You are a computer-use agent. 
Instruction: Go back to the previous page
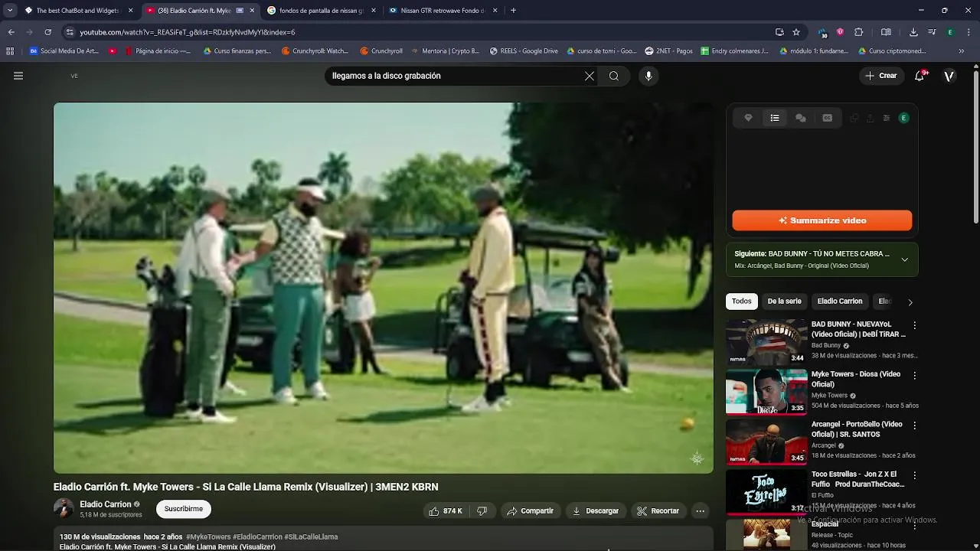tap(11, 32)
